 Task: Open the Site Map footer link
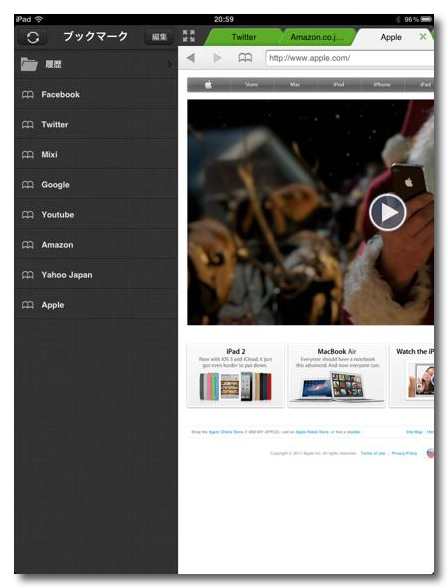[414, 432]
